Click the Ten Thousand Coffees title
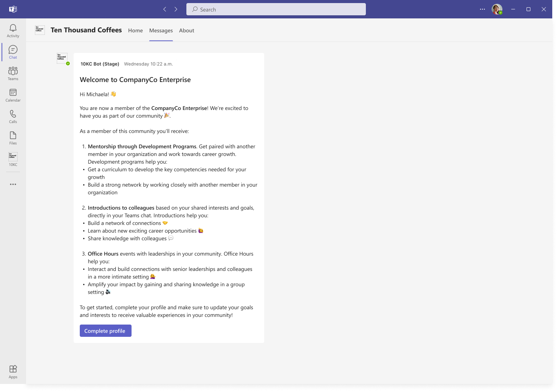The image size is (558, 392). 86,30
